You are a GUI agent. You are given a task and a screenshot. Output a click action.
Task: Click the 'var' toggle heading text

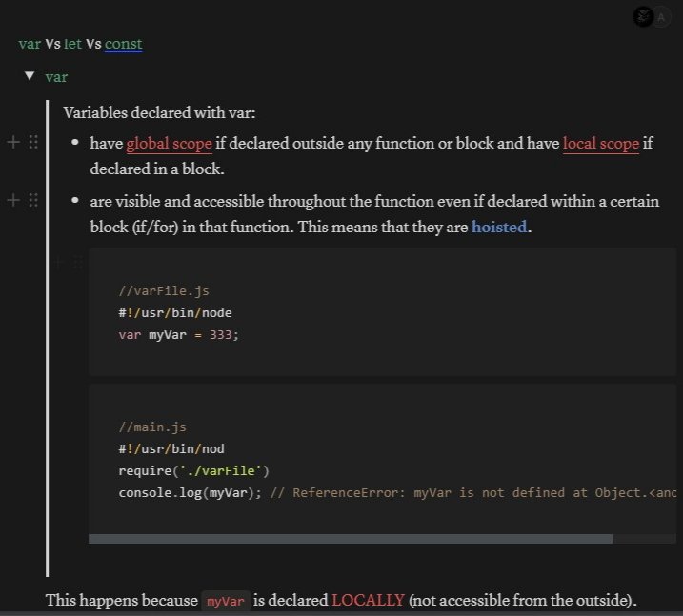pyautogui.click(x=56, y=77)
